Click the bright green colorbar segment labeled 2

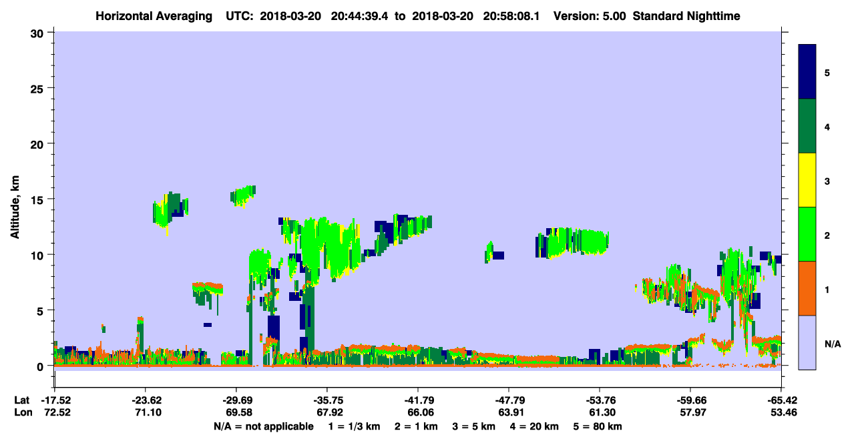tap(807, 234)
